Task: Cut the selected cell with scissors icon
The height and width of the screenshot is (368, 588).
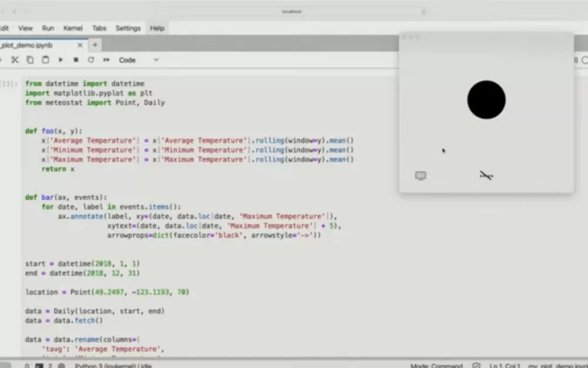Action: (x=15, y=60)
